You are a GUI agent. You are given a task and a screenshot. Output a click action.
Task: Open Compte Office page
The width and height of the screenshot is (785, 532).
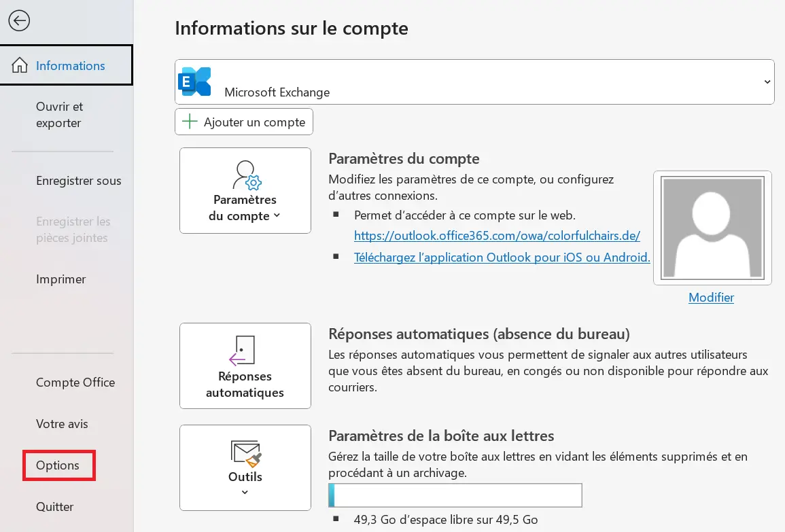(x=75, y=383)
